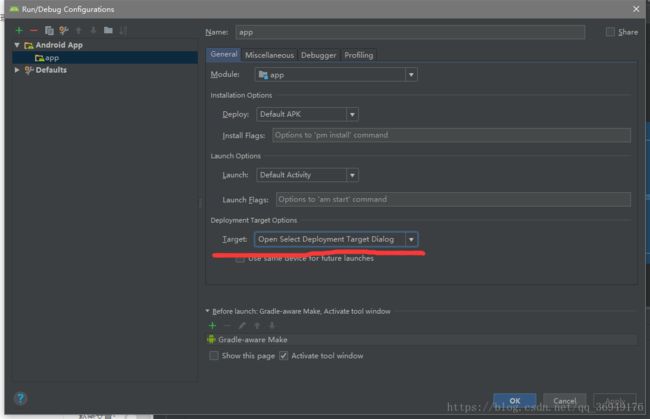The height and width of the screenshot is (419, 650).
Task: Switch to the Debugger tab
Action: pyautogui.click(x=318, y=55)
